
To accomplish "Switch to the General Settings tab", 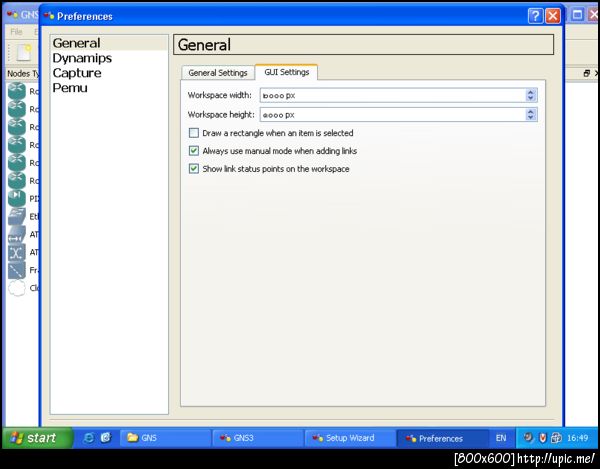I will coord(218,73).
